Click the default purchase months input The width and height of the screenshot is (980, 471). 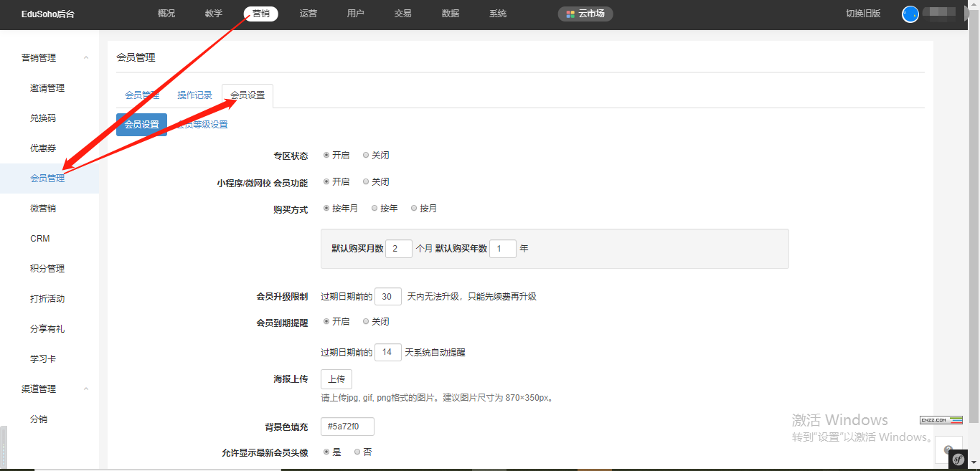click(x=399, y=249)
